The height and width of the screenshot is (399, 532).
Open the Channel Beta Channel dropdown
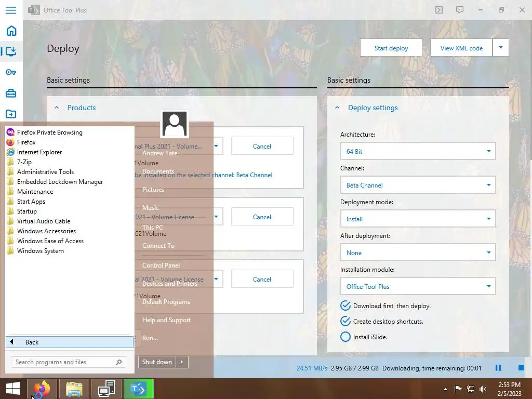coord(418,185)
